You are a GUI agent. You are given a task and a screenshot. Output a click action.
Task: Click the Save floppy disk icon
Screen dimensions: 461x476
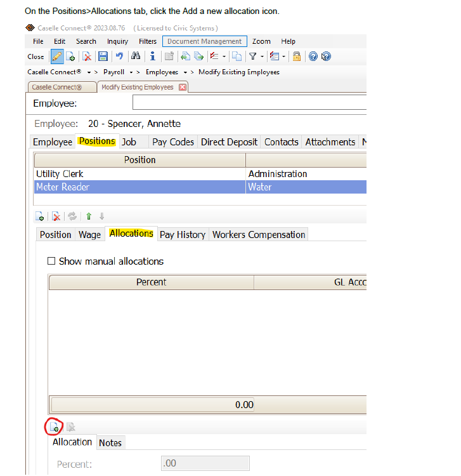[103, 56]
